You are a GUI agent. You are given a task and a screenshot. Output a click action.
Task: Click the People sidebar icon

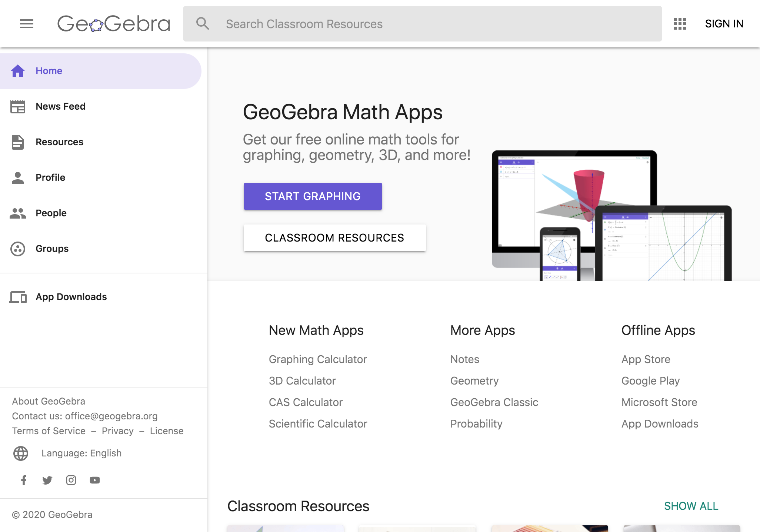click(x=17, y=213)
